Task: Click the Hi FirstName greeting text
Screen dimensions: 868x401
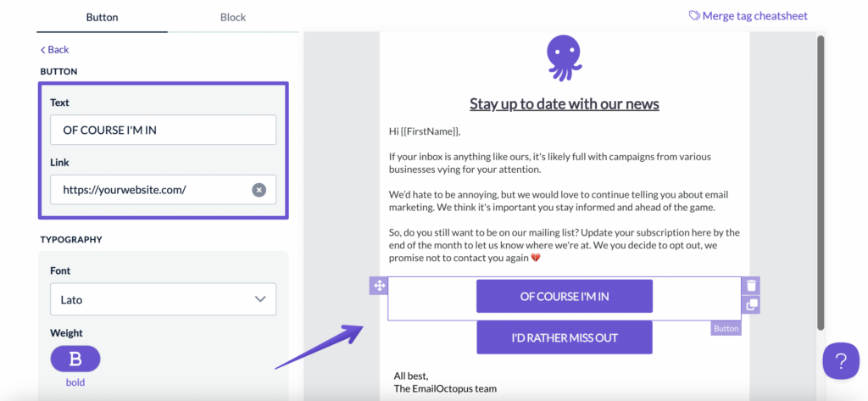Action: click(424, 131)
